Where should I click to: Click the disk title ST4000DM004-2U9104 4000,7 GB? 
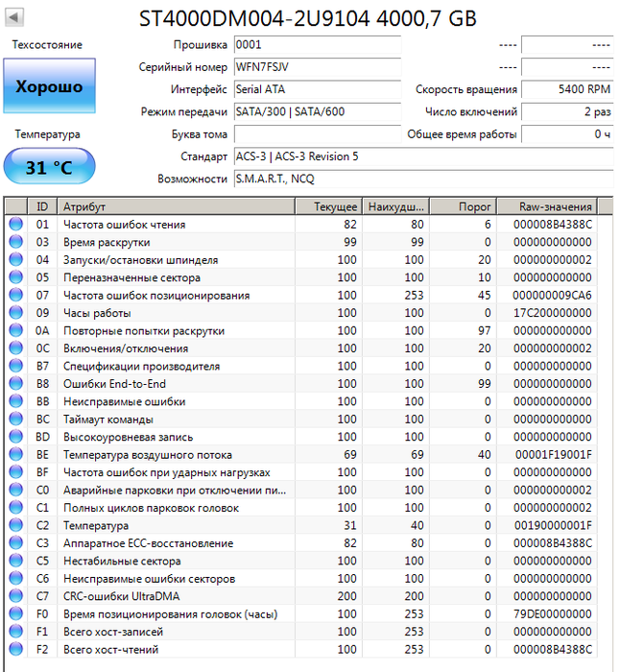point(308,18)
